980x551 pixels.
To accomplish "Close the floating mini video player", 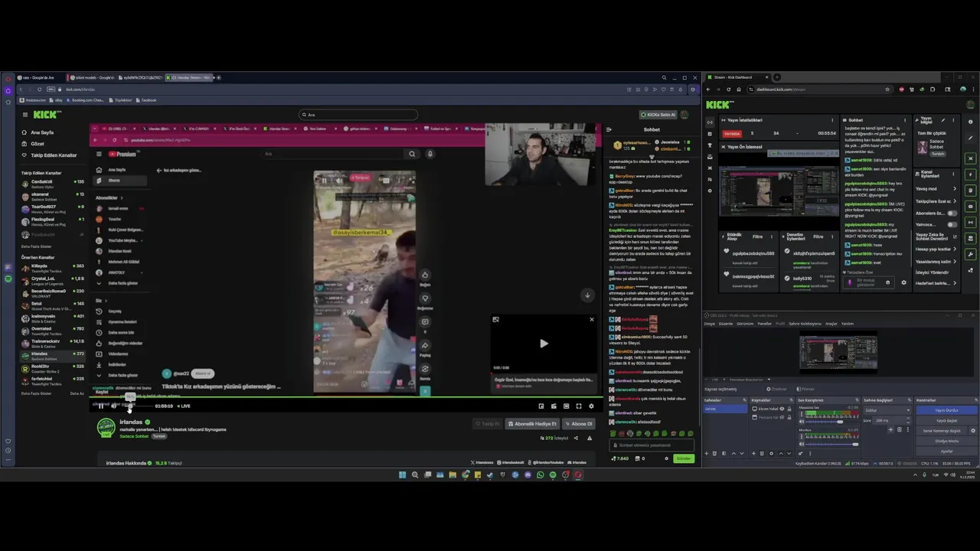I will (x=591, y=319).
